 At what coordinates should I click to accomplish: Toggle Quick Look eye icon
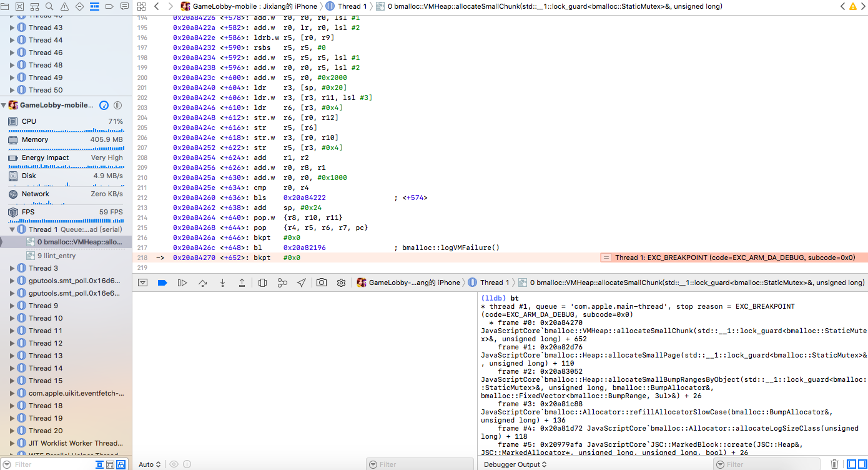point(174,464)
